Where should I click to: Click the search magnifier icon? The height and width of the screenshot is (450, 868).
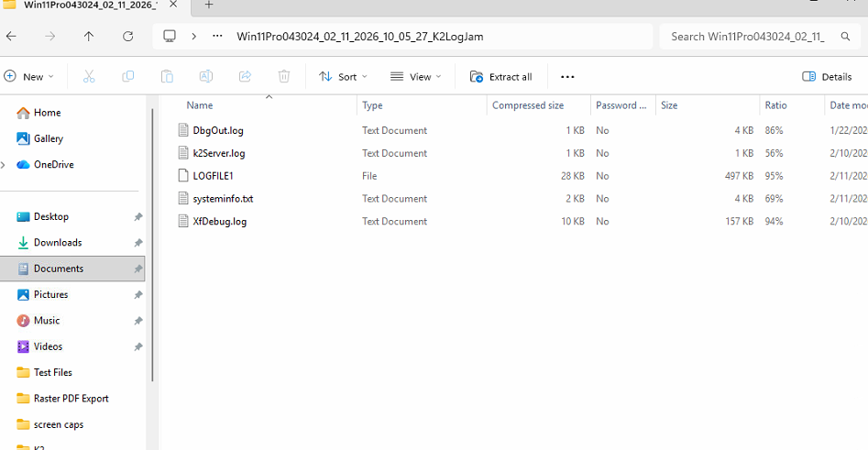pos(845,37)
